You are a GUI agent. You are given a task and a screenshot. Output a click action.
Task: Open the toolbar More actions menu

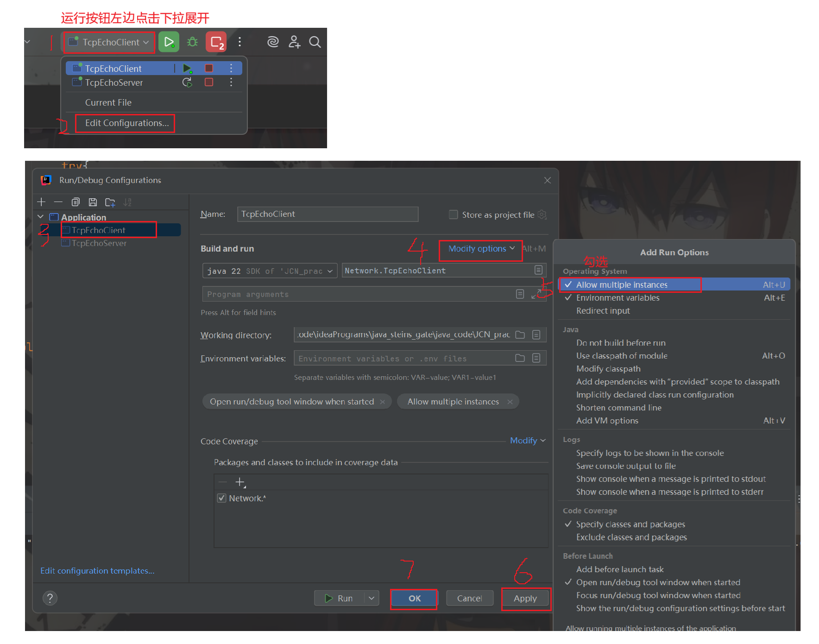pyautogui.click(x=239, y=42)
